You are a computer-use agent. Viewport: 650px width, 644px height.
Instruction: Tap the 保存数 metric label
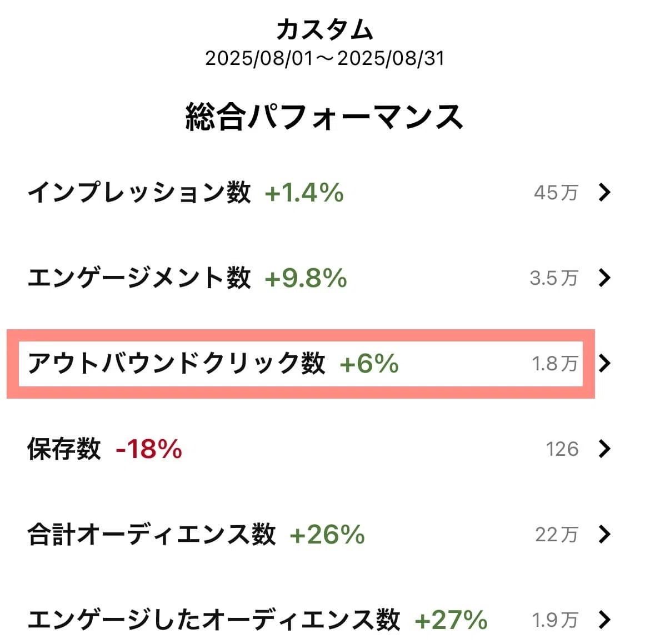coord(64,449)
